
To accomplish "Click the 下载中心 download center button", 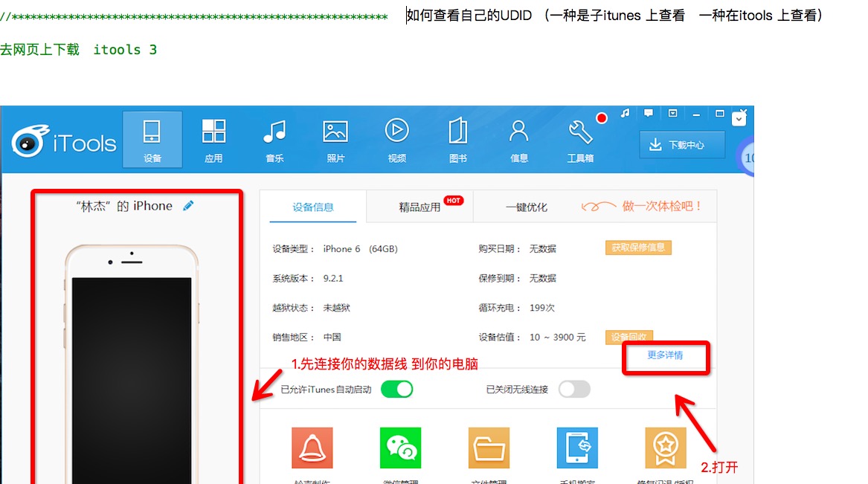I will click(682, 145).
